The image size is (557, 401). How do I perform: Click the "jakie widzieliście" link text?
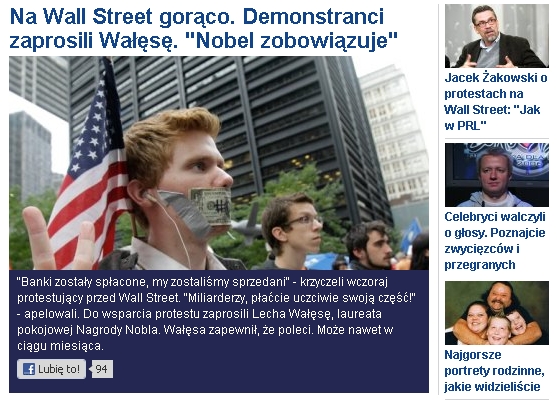492,386
